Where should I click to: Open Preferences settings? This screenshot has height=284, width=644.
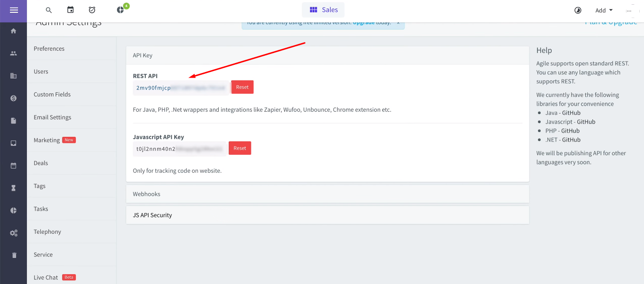72,49
